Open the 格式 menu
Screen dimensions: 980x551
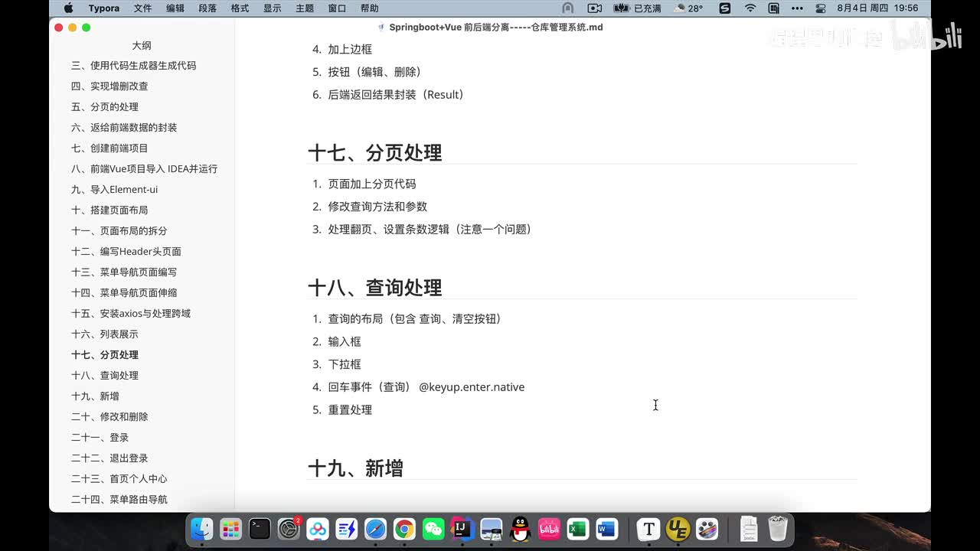(240, 8)
